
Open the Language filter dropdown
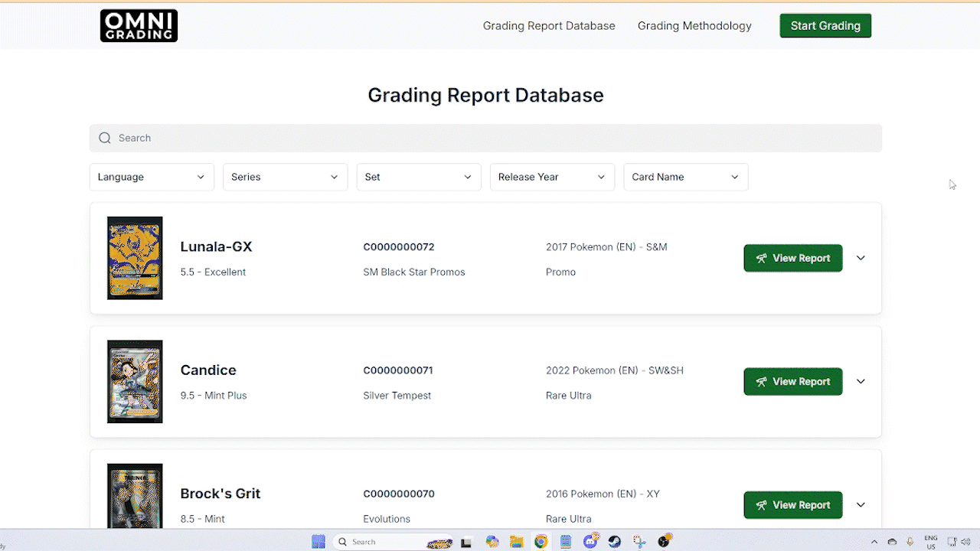[152, 177]
